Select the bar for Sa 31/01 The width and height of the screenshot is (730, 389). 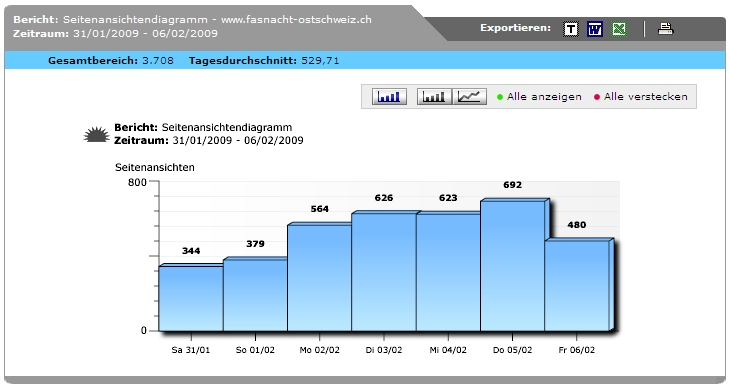point(191,298)
